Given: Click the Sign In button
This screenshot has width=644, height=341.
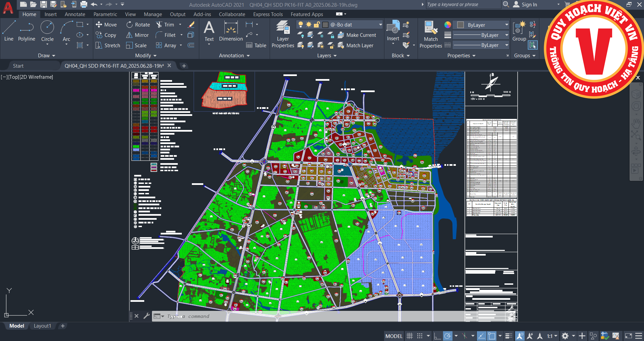Looking at the screenshot, I should tap(529, 5).
